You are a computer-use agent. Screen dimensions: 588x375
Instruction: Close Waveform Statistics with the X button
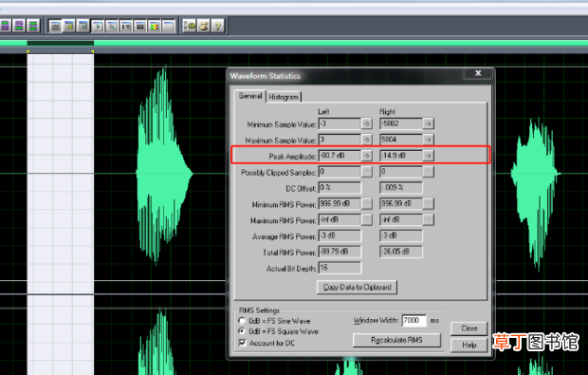tap(478, 73)
